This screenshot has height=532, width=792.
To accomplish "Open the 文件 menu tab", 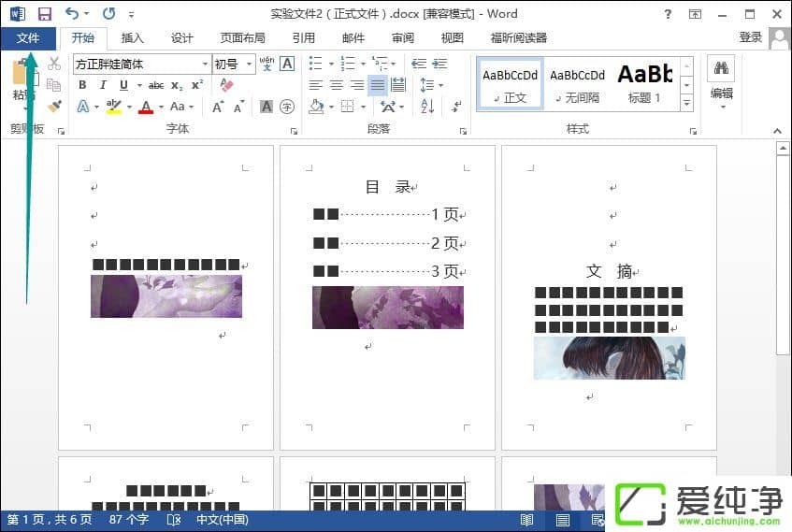I will coord(28,38).
